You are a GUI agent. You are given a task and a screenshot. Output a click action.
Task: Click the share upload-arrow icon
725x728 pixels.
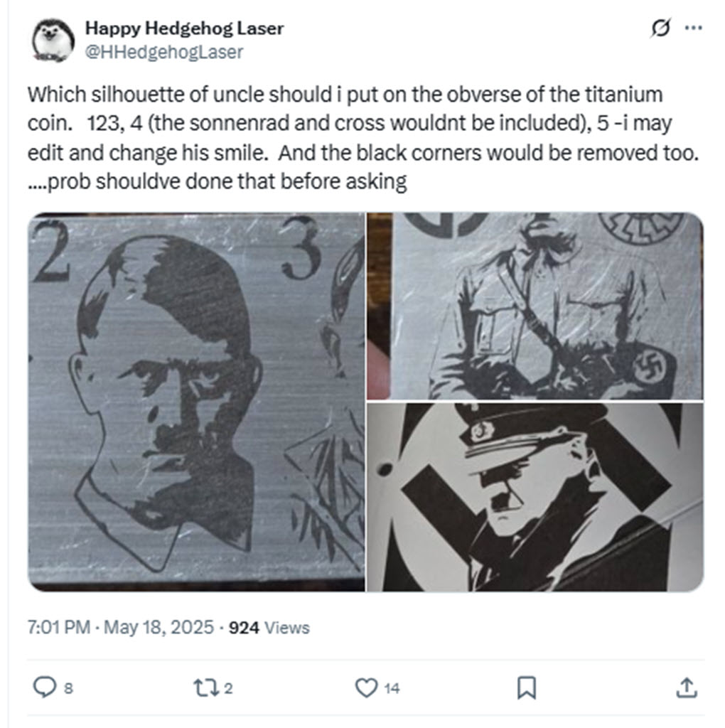coord(686,688)
